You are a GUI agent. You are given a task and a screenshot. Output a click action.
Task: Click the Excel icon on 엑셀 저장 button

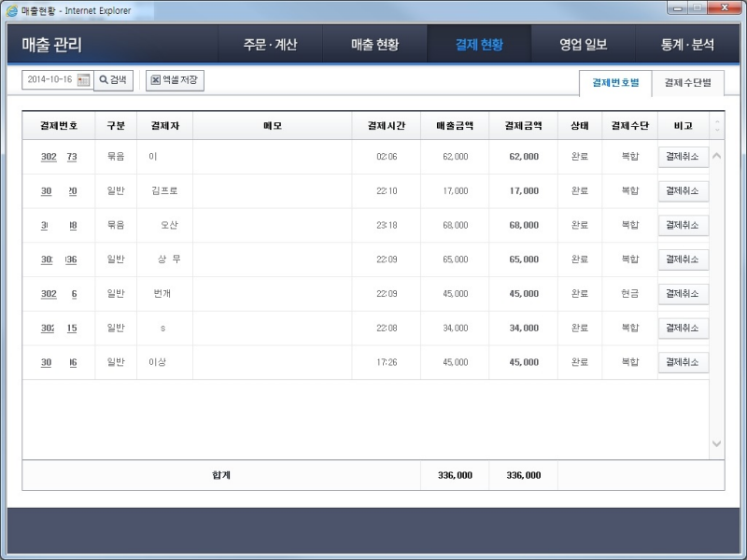155,79
